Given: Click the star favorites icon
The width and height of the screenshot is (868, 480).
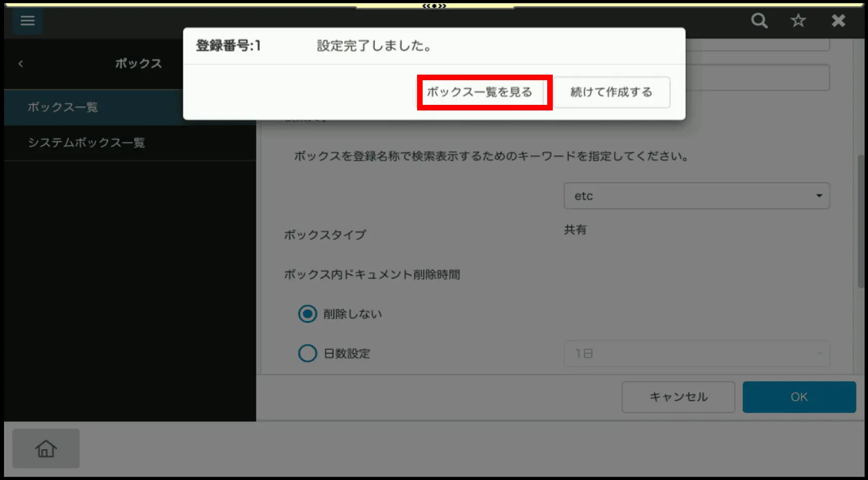Looking at the screenshot, I should (798, 21).
